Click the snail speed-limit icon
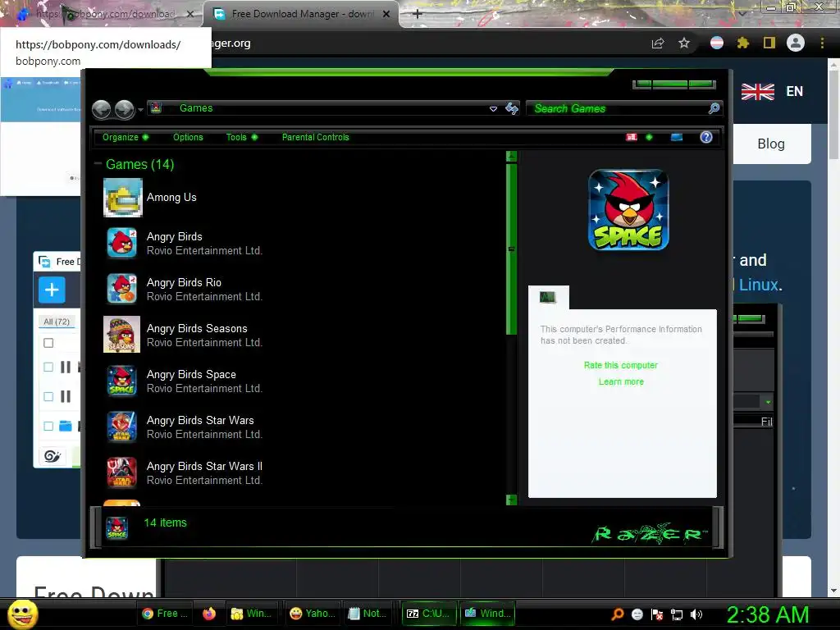Image resolution: width=840 pixels, height=630 pixels. pos(52,456)
